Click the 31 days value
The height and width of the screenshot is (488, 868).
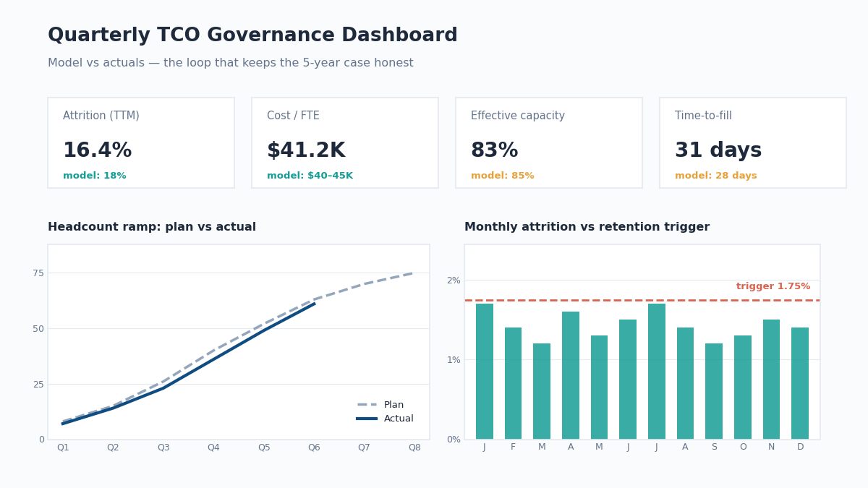coord(718,150)
